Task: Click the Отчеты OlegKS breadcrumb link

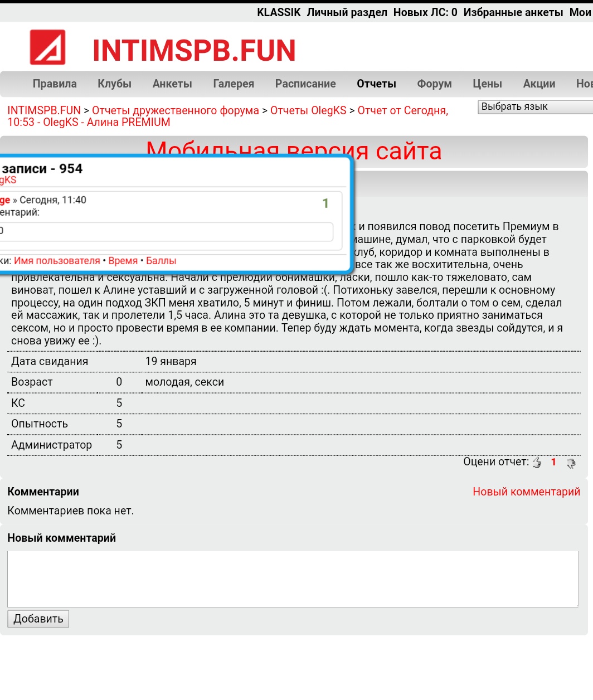Action: (x=308, y=110)
